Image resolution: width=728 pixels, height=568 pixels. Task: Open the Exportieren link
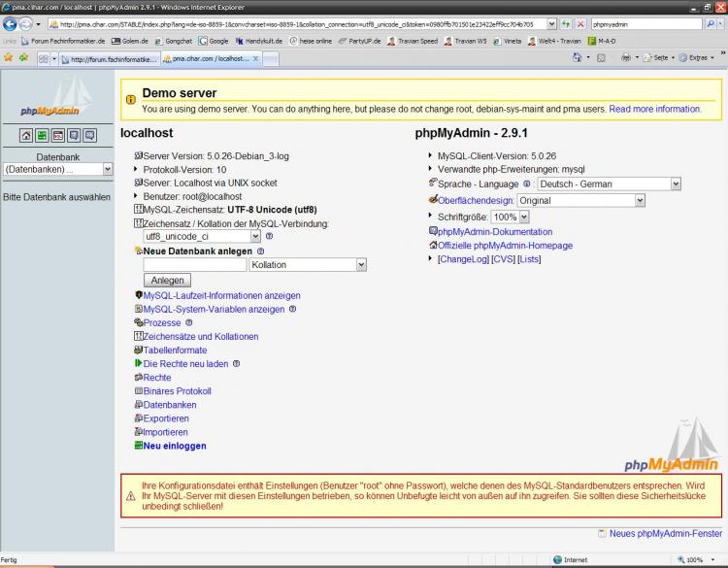(x=166, y=418)
